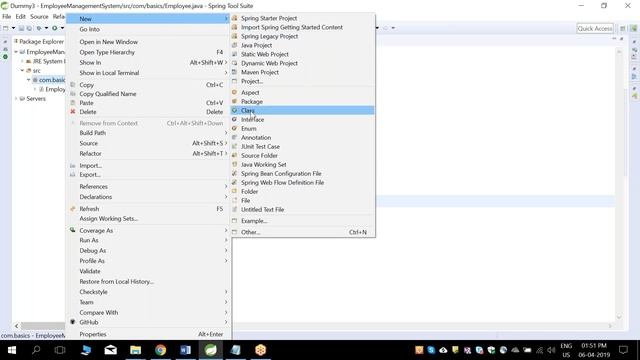This screenshot has width=640, height=360.
Task: Select Package in the New submenu
Action: [x=302, y=102]
